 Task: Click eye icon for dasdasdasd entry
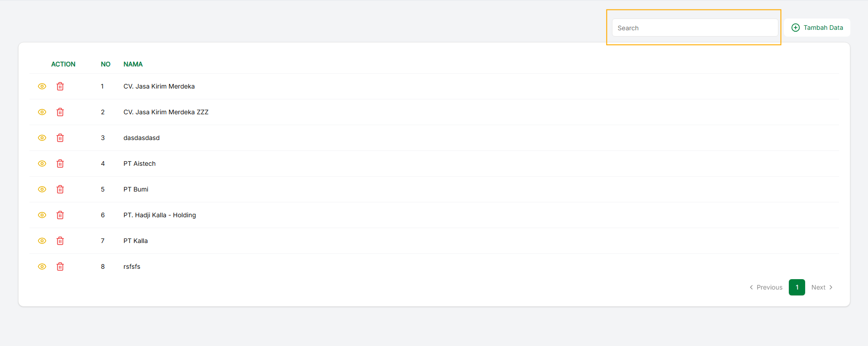42,138
